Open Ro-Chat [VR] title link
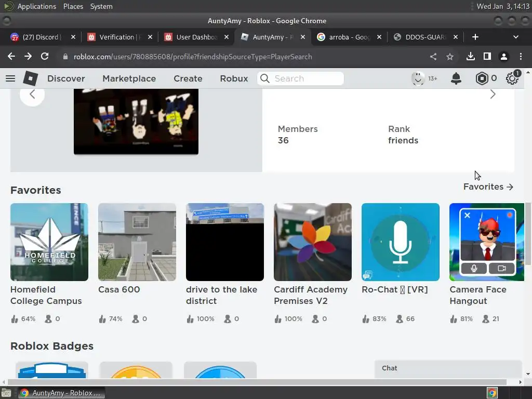The height and width of the screenshot is (399, 532). (395, 289)
